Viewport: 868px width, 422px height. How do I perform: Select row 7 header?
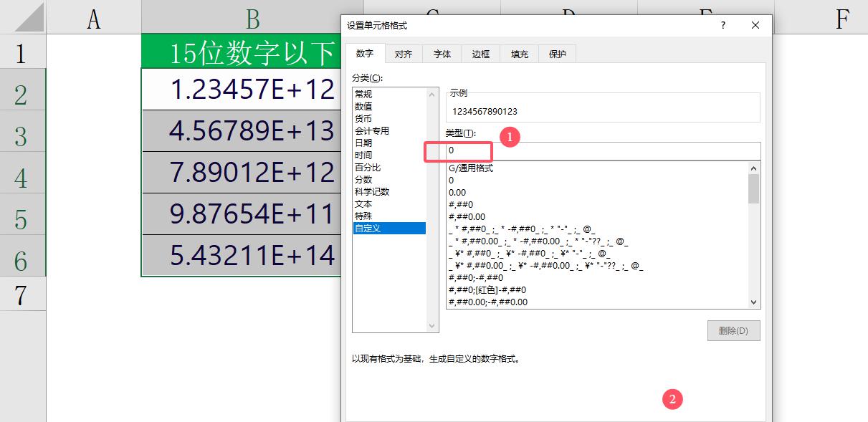pos(22,294)
